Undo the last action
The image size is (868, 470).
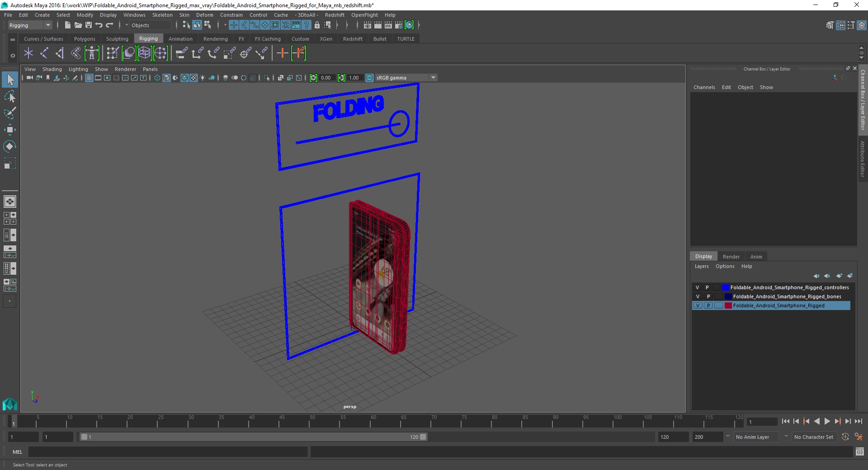99,25
